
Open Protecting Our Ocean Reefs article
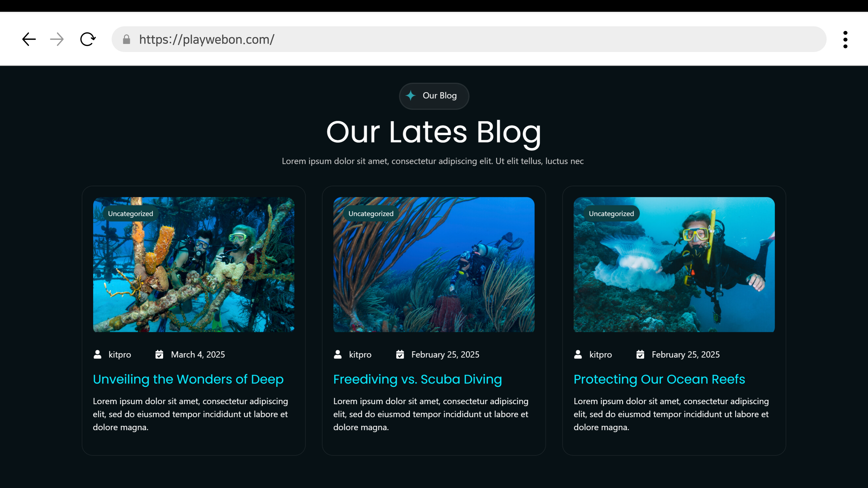click(x=659, y=379)
